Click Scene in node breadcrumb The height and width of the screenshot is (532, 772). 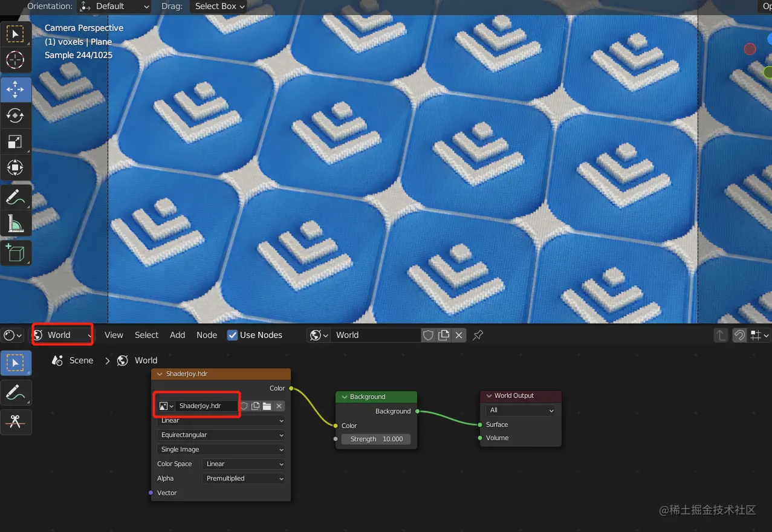pos(81,360)
